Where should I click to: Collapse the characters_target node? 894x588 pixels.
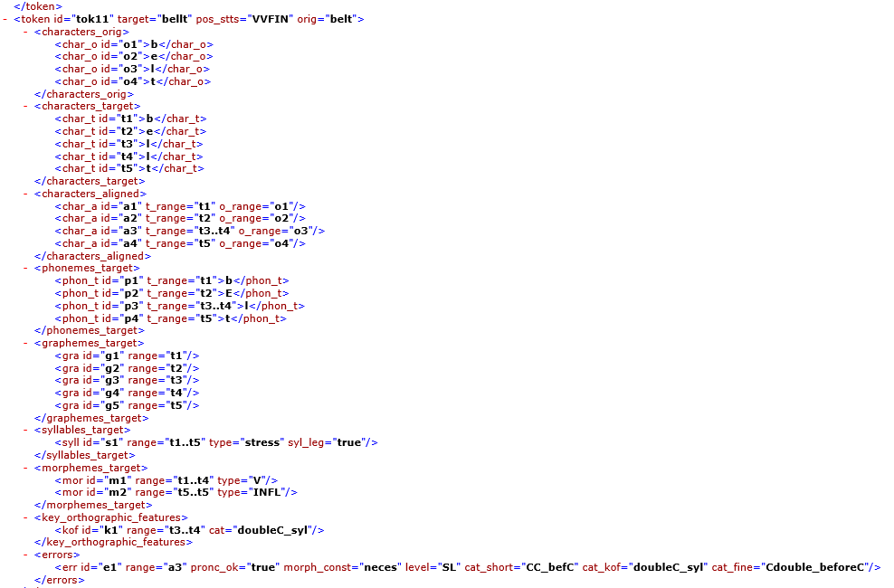point(26,106)
